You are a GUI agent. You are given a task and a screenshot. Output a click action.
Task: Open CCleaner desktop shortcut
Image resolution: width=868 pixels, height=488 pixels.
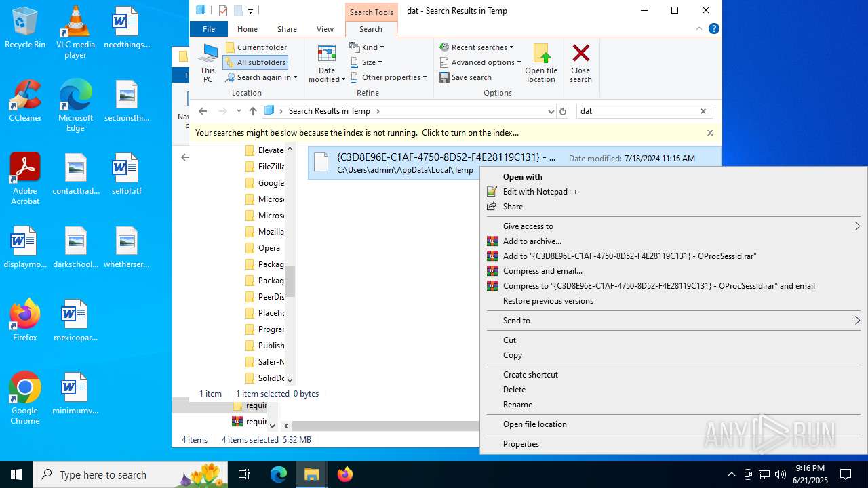(x=25, y=101)
